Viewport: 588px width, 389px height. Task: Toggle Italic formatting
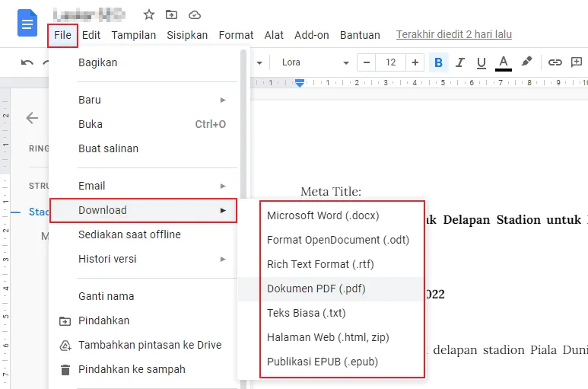coord(459,62)
